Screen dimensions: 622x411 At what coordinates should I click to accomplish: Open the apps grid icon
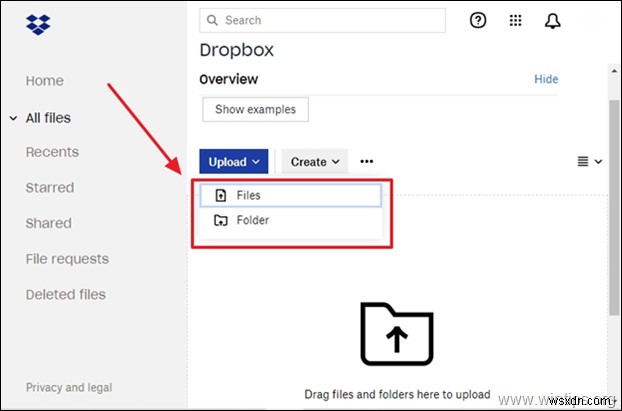[x=515, y=20]
